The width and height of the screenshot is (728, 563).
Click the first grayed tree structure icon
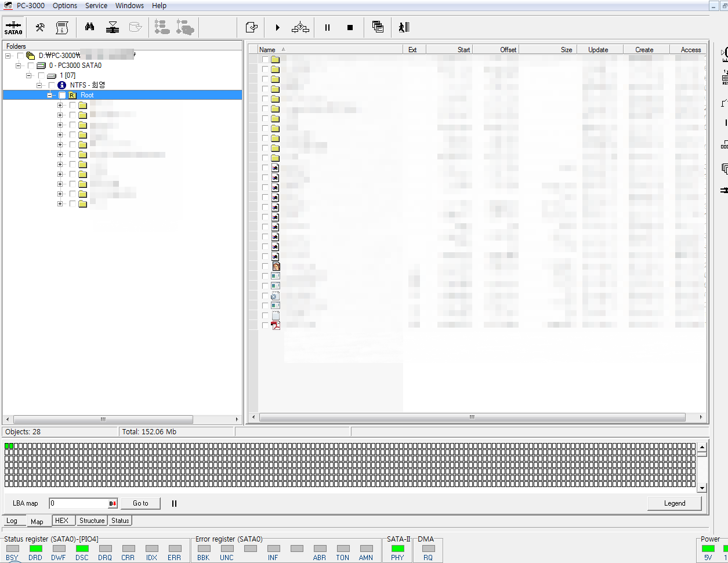coord(162,27)
